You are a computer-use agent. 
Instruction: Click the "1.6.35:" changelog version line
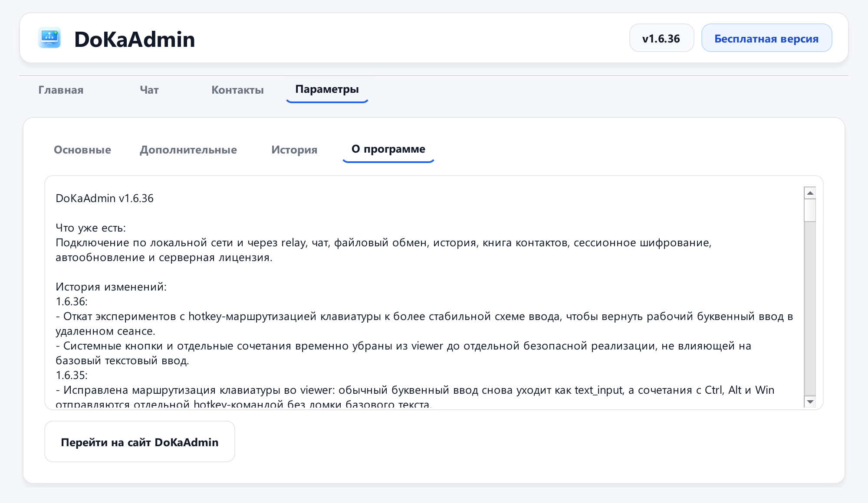point(72,375)
